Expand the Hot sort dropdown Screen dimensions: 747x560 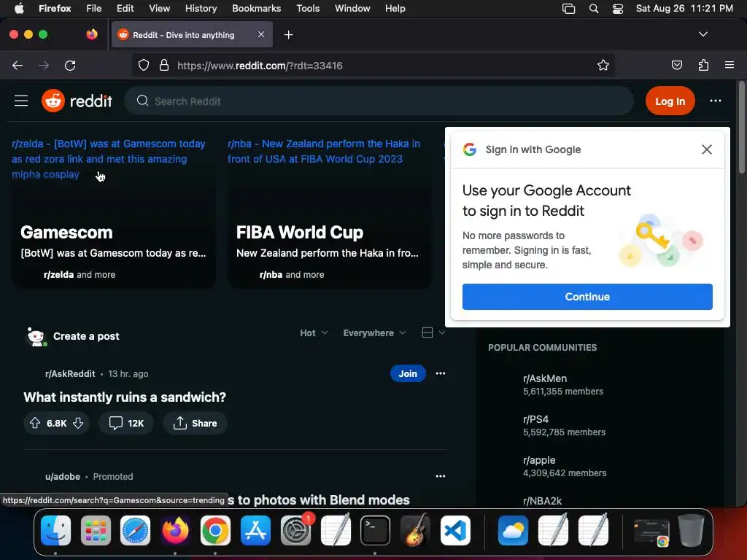pyautogui.click(x=314, y=332)
